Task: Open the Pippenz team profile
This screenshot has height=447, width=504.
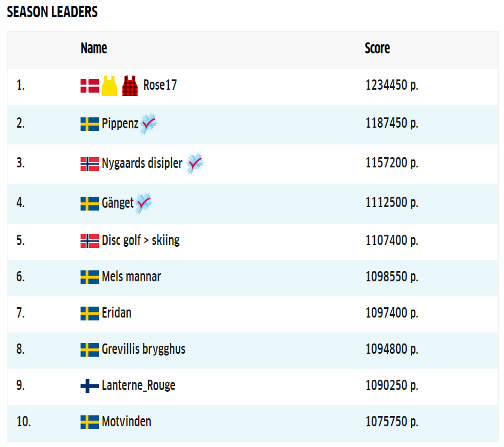Action: coord(120,123)
